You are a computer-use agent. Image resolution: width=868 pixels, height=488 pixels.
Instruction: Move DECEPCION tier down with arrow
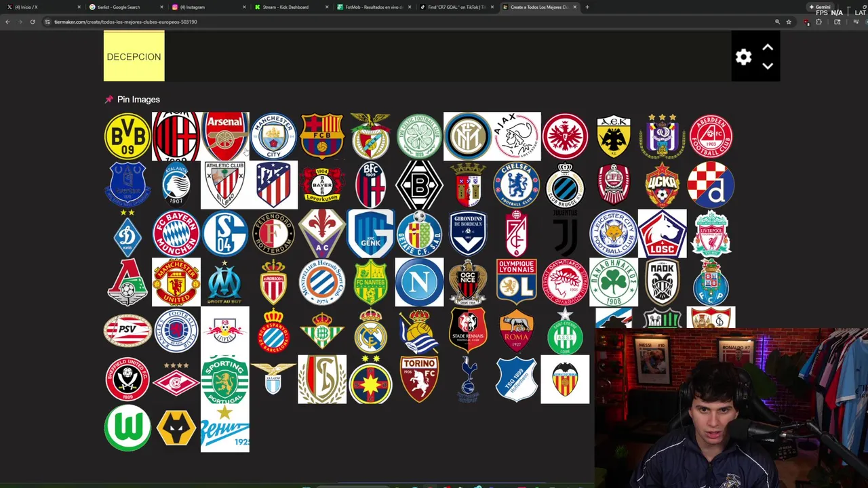point(768,66)
